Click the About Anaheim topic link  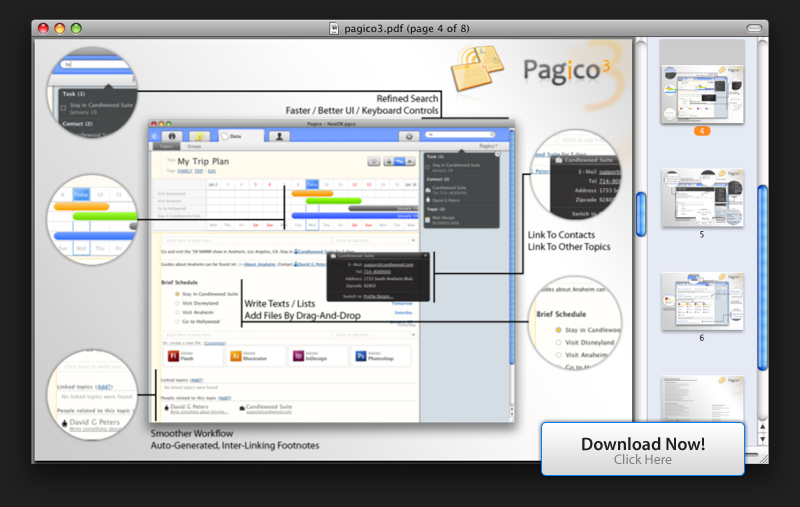pos(259,264)
